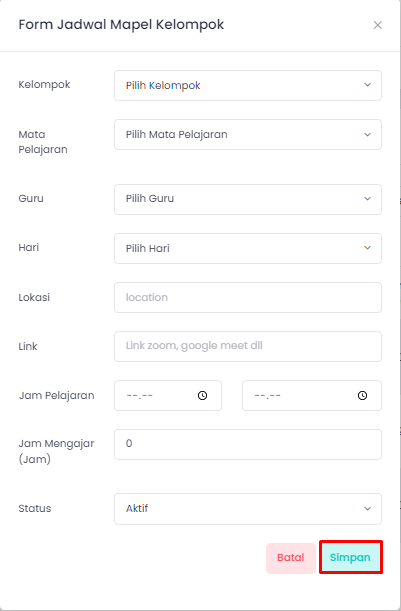Open the Status dropdown showing Aktif
Image resolution: width=401 pixels, height=611 pixels.
coord(248,509)
